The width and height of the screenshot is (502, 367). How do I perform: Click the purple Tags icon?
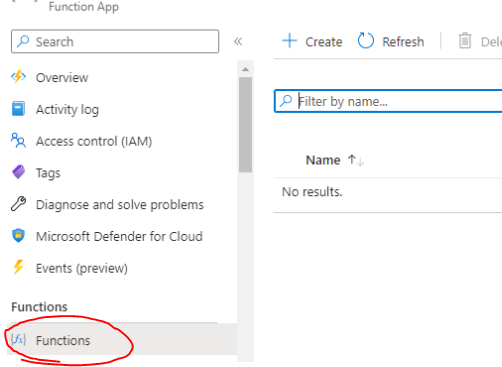point(19,172)
